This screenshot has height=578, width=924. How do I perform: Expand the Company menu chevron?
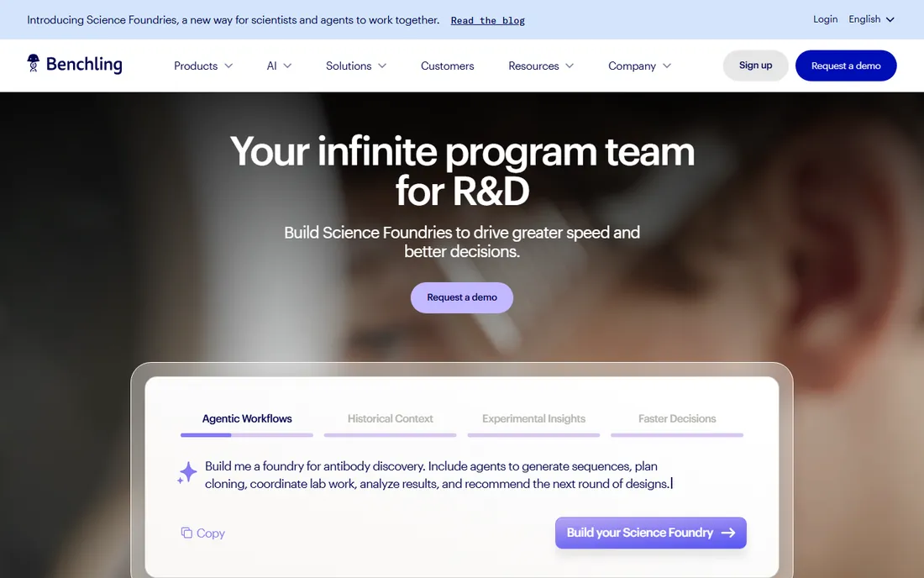pyautogui.click(x=667, y=66)
